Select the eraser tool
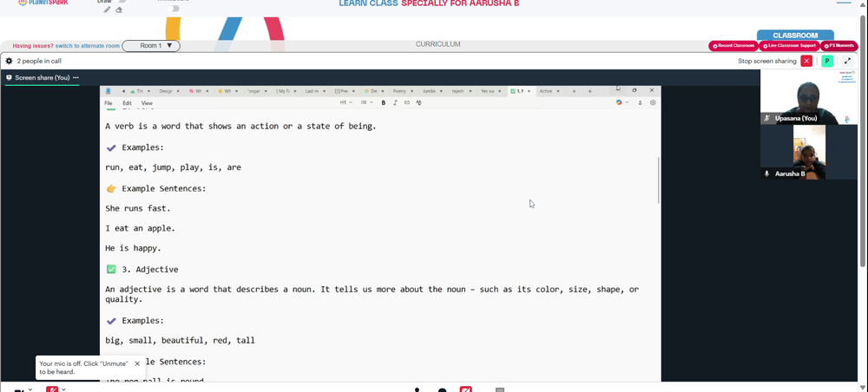Screen dimensions: 868x392 pos(118,10)
